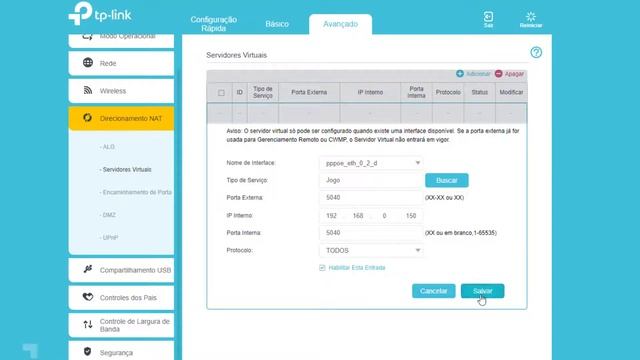Click the Tipo de Serviço input field
This screenshot has height=360, width=640.
coord(371,180)
